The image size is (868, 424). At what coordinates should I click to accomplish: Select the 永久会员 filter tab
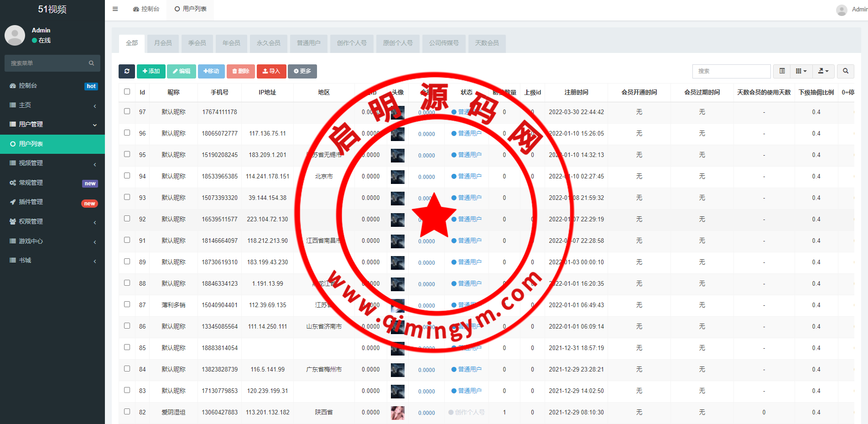pyautogui.click(x=268, y=43)
